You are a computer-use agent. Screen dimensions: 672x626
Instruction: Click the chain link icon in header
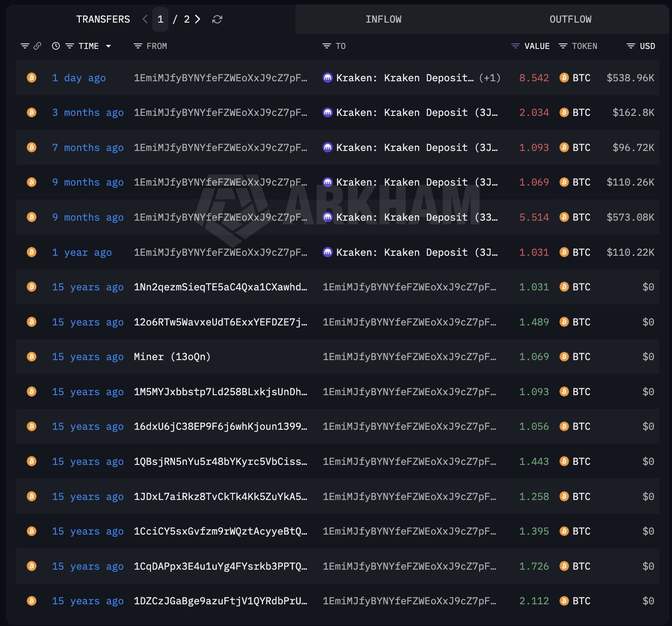37,46
